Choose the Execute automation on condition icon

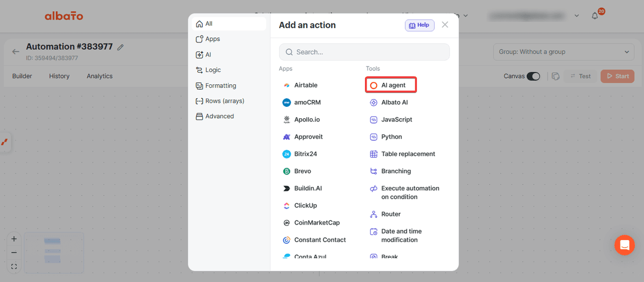(374, 189)
